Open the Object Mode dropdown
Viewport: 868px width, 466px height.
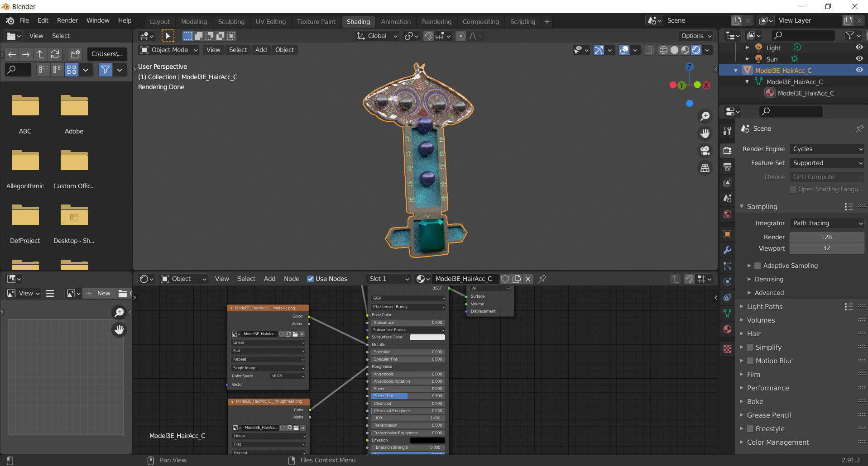point(169,50)
